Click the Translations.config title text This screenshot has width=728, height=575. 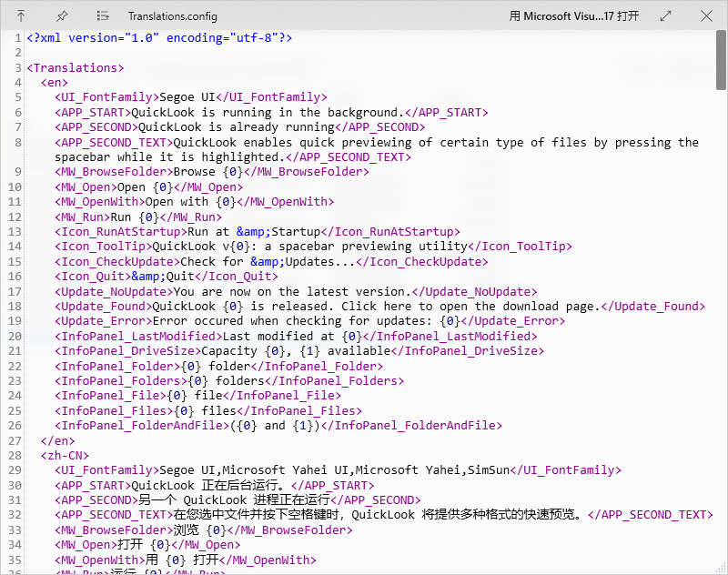pyautogui.click(x=172, y=15)
